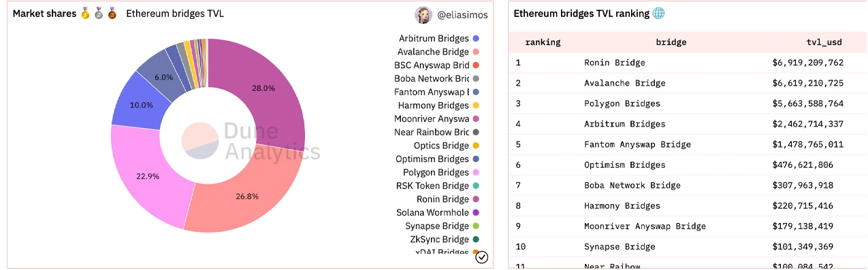Sort by the ranking column header
868x270 pixels.
pos(543,42)
